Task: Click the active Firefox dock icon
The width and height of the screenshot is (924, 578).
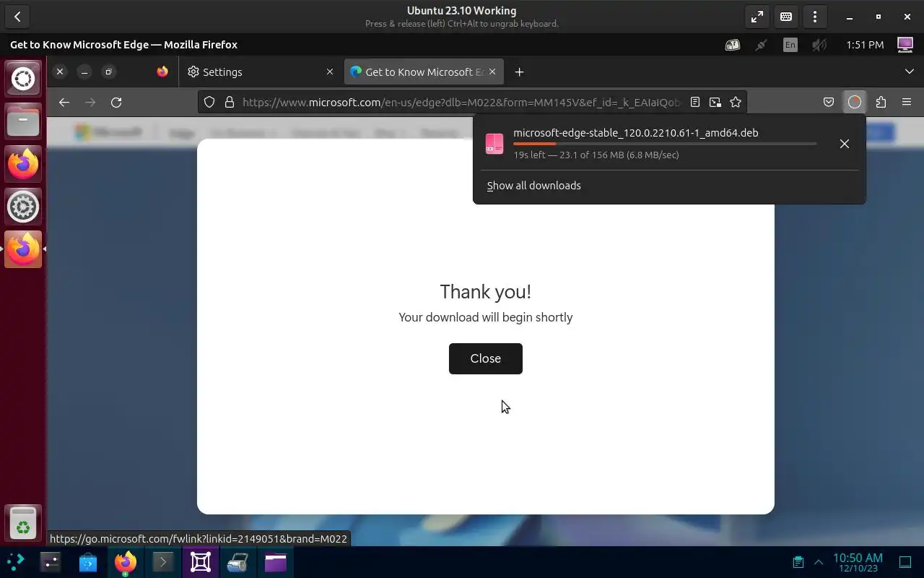Action: [x=23, y=249]
